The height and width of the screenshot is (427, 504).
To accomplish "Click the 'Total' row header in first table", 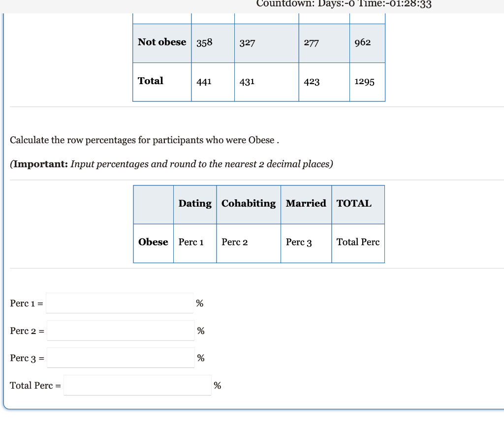I will (x=162, y=82).
